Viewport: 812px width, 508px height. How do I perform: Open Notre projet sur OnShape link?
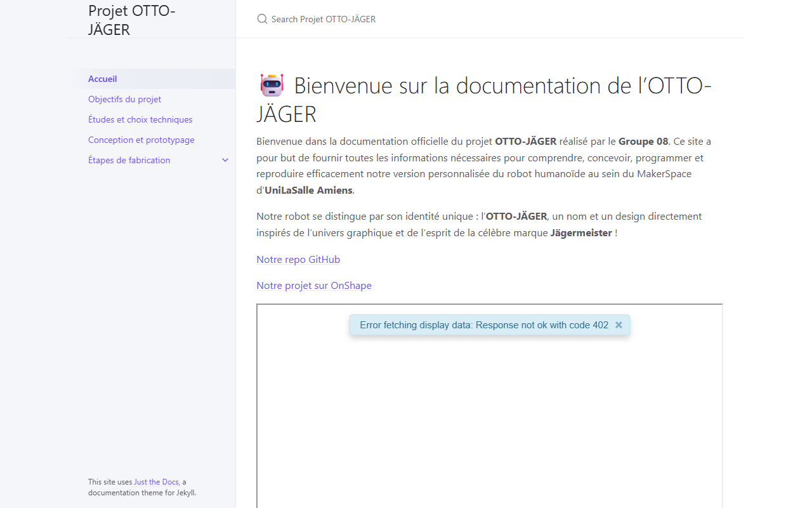(x=314, y=285)
